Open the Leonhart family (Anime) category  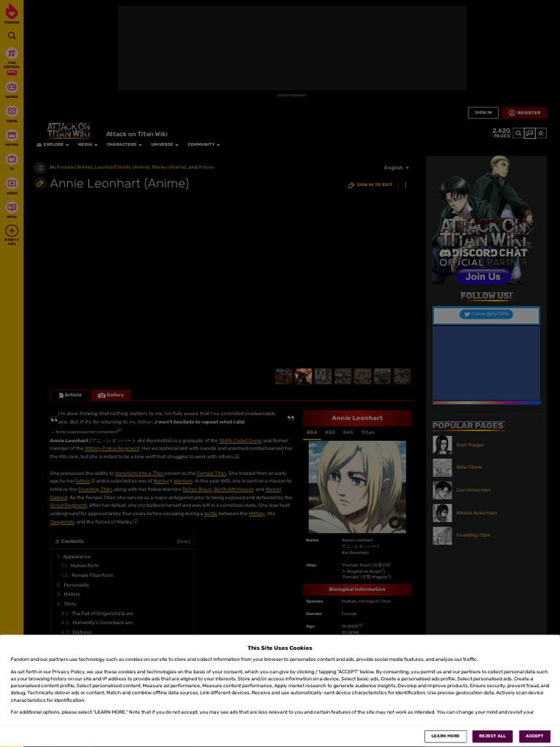122,167
